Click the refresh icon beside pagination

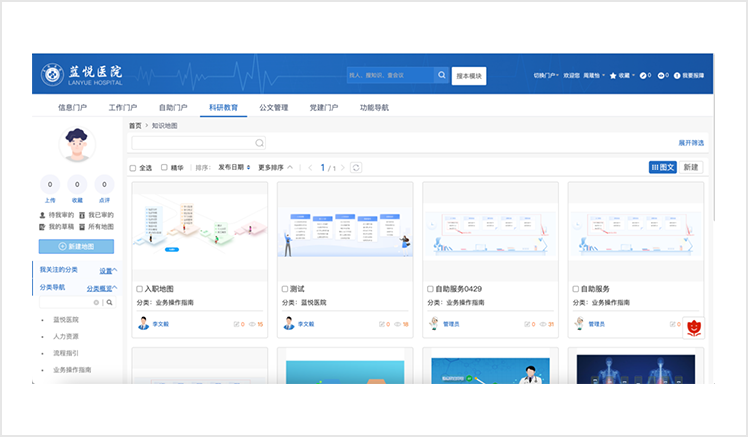357,167
